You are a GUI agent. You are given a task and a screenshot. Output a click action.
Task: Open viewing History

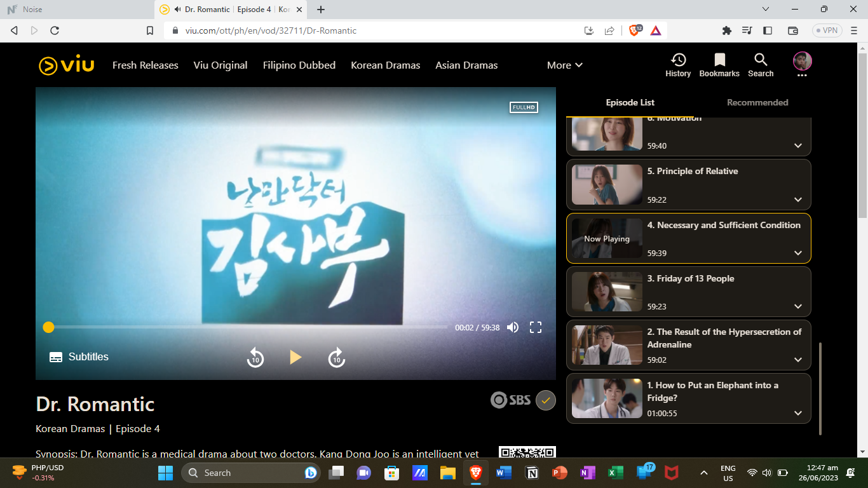point(678,65)
